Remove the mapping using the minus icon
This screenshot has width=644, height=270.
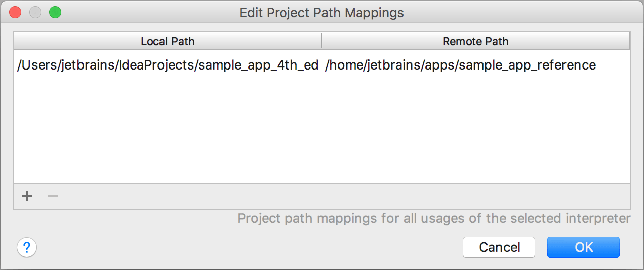point(53,196)
